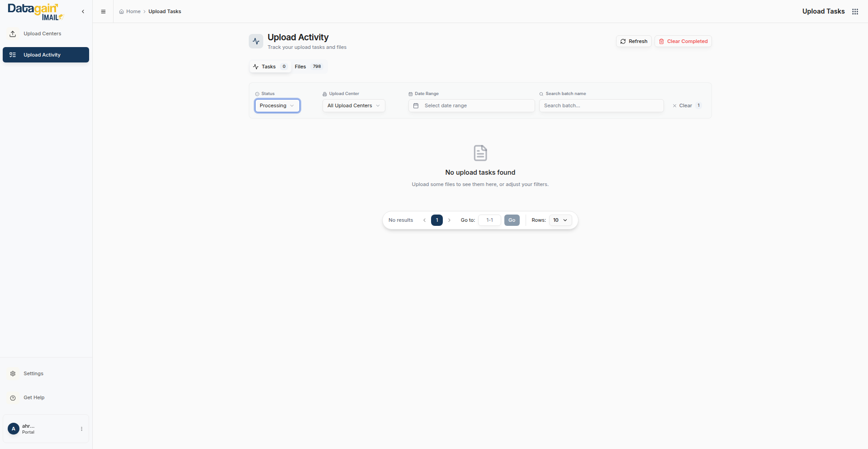868x449 pixels.
Task: Click the Search batch name field
Action: click(601, 105)
